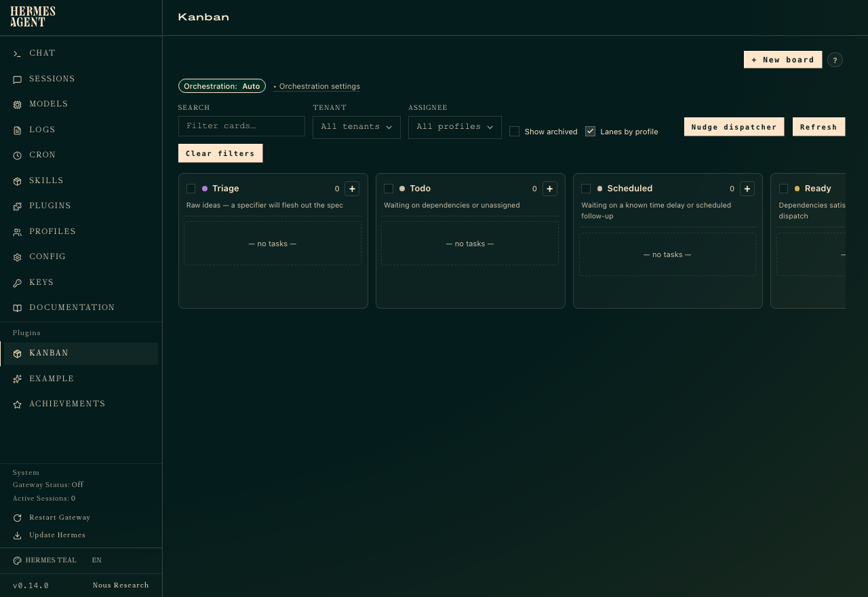Click the Keys key icon

point(17,283)
